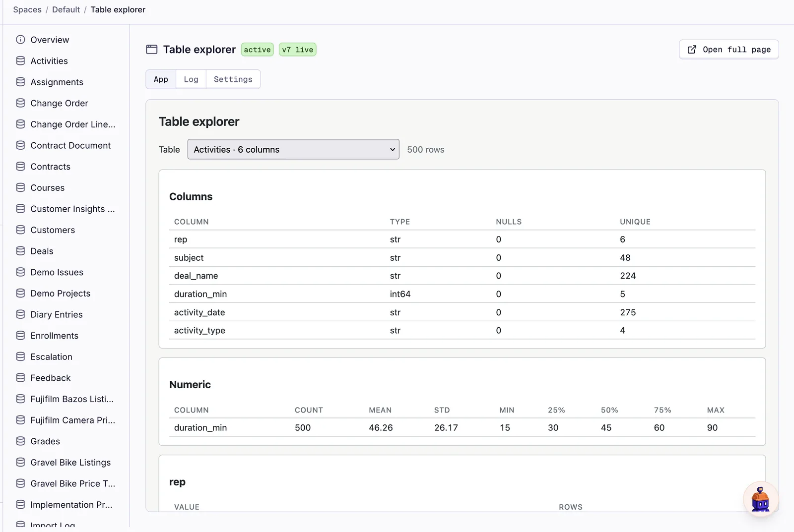Switch to the Settings tab
The width and height of the screenshot is (794, 532).
pos(233,79)
